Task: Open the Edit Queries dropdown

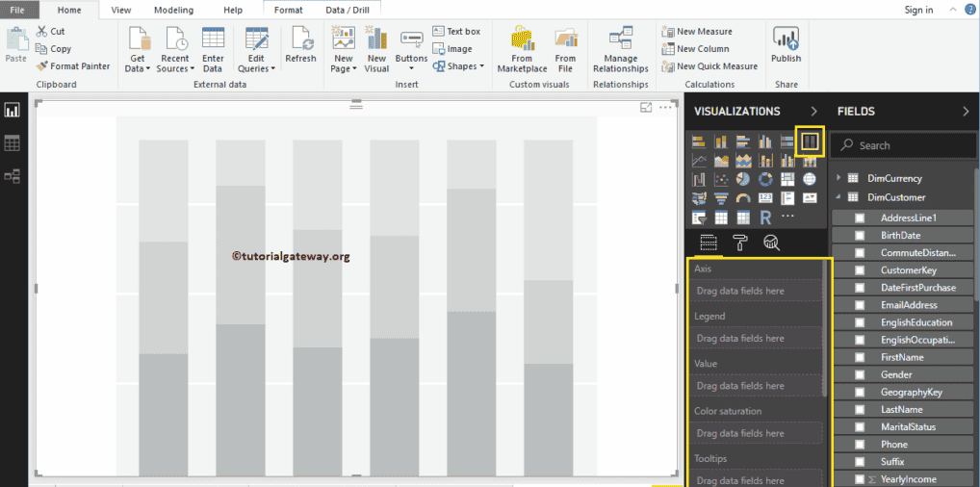Action: [x=256, y=50]
